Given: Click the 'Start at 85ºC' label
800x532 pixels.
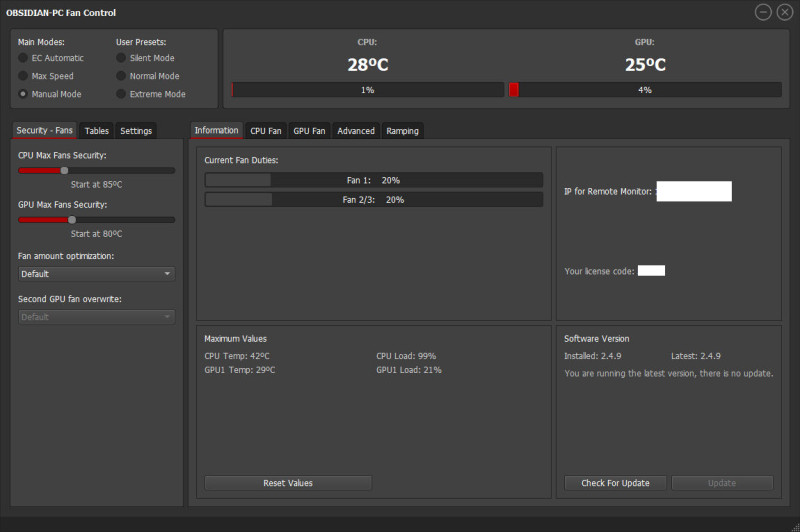Looking at the screenshot, I should (x=96, y=185).
